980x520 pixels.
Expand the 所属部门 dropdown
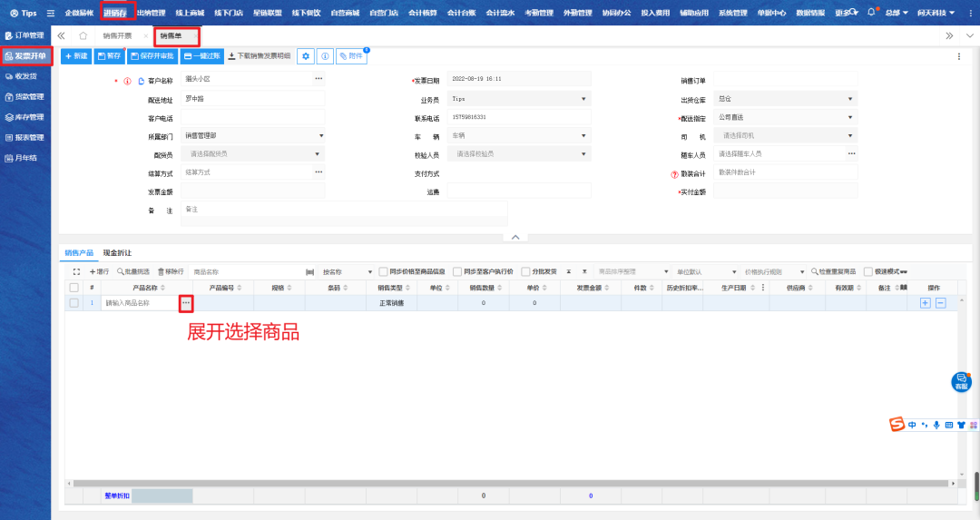253,136
